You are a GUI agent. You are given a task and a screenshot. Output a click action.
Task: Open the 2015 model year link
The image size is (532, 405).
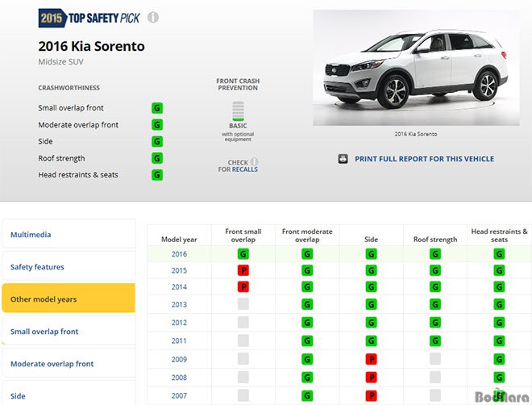pyautogui.click(x=179, y=270)
